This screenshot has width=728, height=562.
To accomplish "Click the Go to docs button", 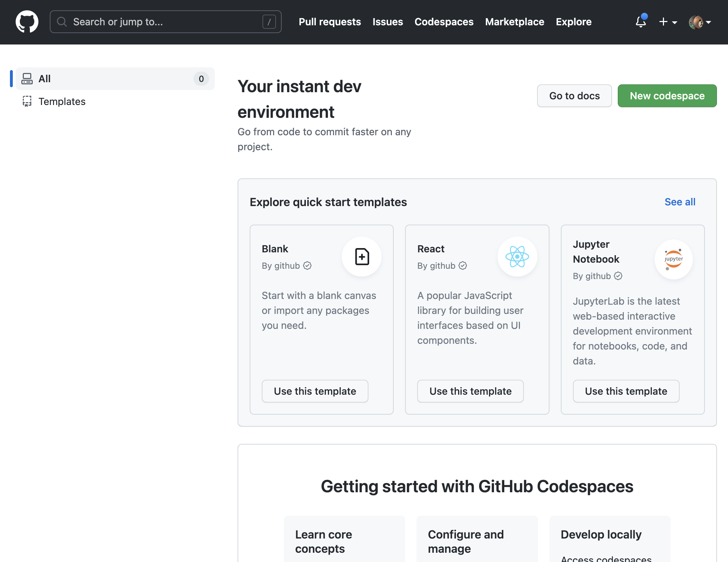I will tap(574, 96).
